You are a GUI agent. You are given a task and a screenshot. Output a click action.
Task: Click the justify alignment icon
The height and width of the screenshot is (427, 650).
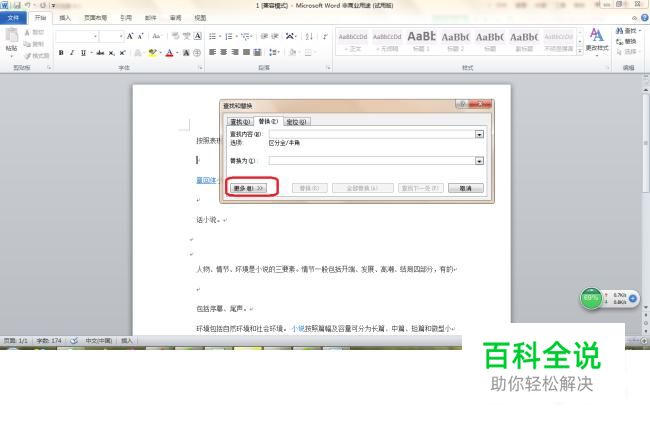pos(246,52)
